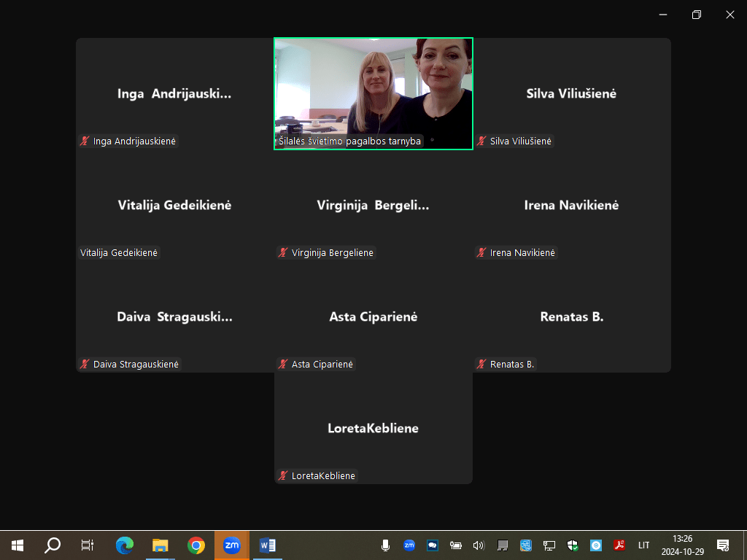The width and height of the screenshot is (747, 560).
Task: Click the muted microphone icon beside Inga Andrijauskienė
Action: [x=85, y=141]
